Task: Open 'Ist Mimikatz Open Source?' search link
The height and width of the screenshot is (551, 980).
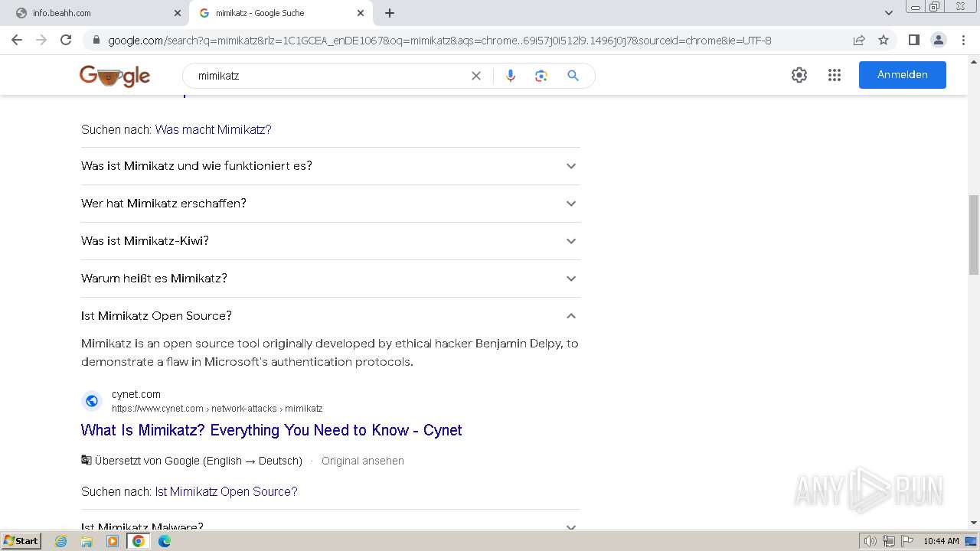Action: (x=226, y=491)
